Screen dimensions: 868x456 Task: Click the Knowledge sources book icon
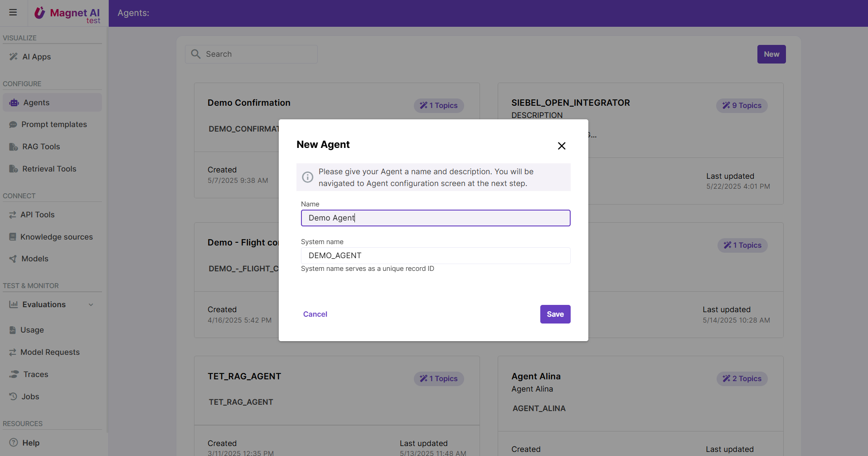click(13, 237)
